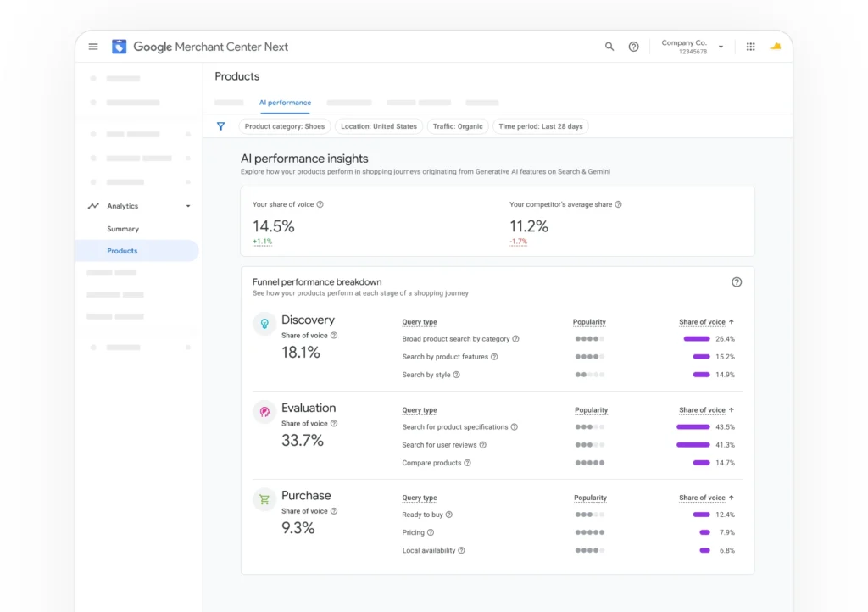Screen dimensions: 868x612
Task: Click Popularity header in Evaluation section
Action: point(591,410)
